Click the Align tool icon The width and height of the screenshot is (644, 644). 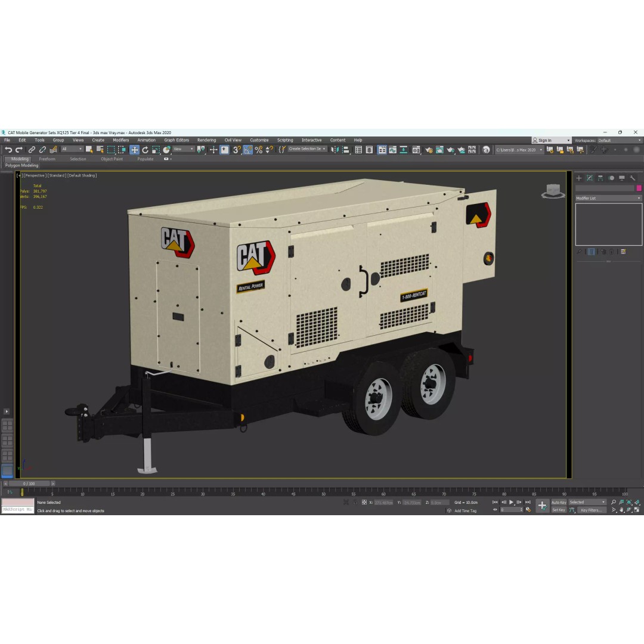pos(346,150)
